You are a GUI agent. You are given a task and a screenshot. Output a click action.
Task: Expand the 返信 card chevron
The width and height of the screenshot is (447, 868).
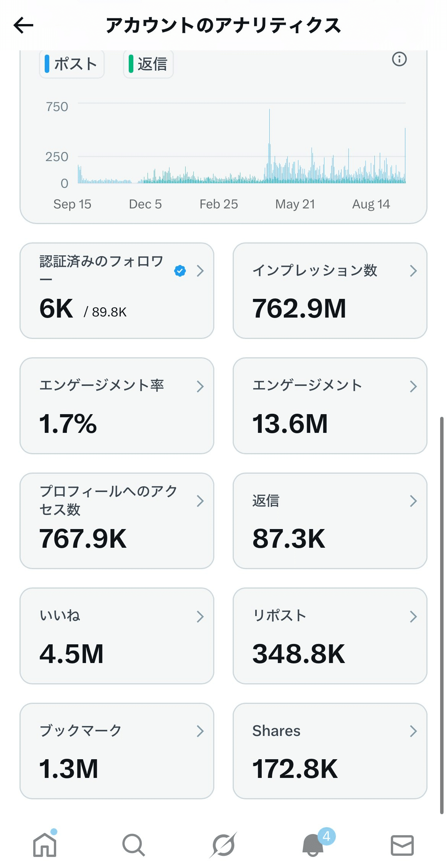[414, 501]
